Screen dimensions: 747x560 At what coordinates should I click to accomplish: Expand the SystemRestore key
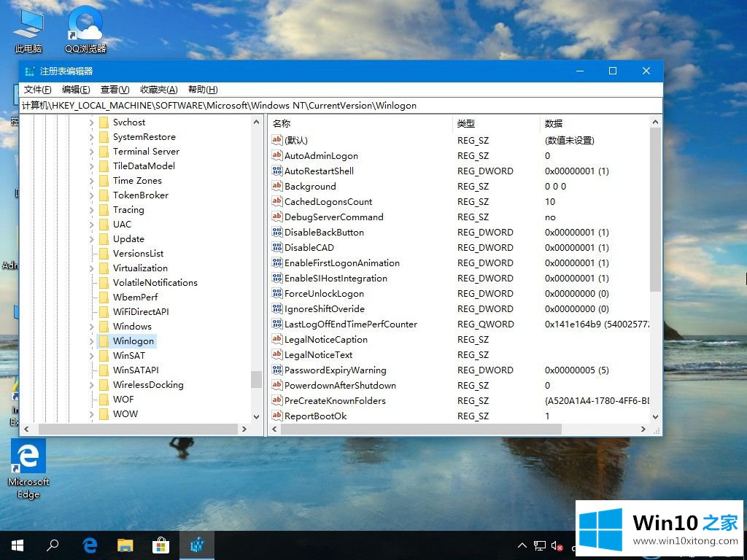click(x=91, y=137)
